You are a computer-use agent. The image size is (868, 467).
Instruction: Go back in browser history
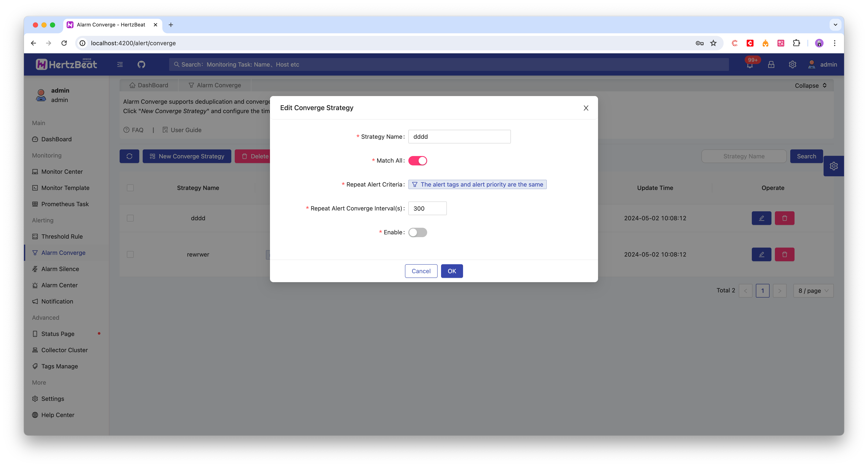[33, 43]
